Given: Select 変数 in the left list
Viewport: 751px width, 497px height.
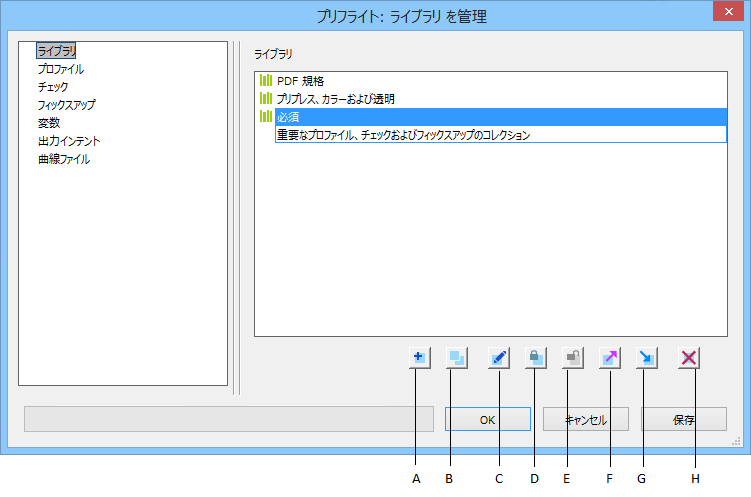Looking at the screenshot, I should (49, 123).
